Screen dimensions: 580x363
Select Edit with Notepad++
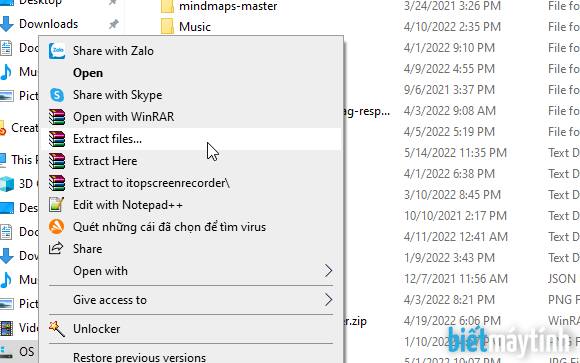pyautogui.click(x=128, y=205)
